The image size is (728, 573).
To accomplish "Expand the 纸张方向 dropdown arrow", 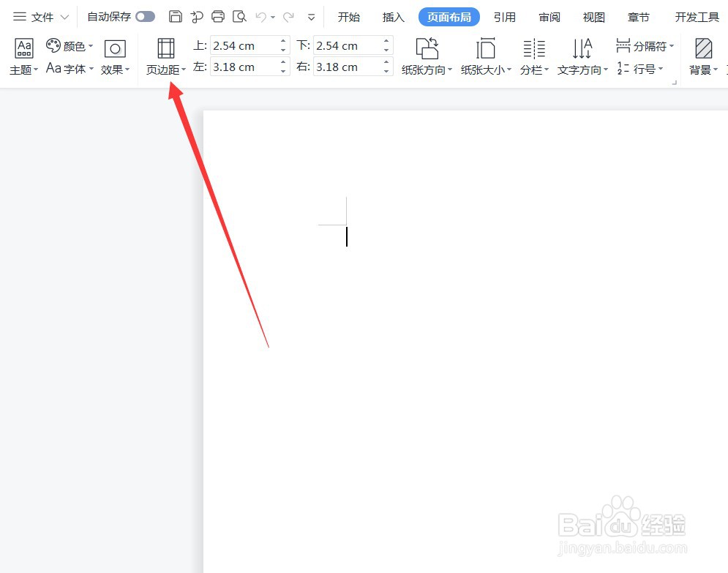I will [x=450, y=70].
